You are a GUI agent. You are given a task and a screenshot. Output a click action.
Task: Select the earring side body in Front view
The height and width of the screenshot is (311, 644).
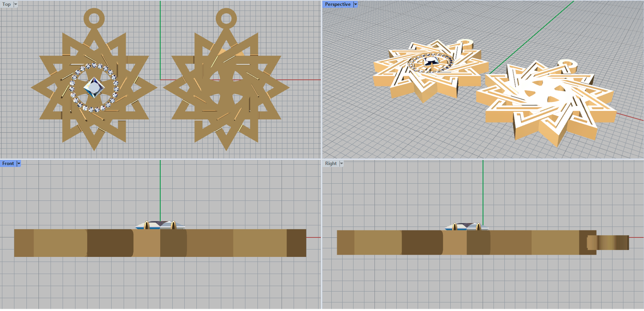225,243
